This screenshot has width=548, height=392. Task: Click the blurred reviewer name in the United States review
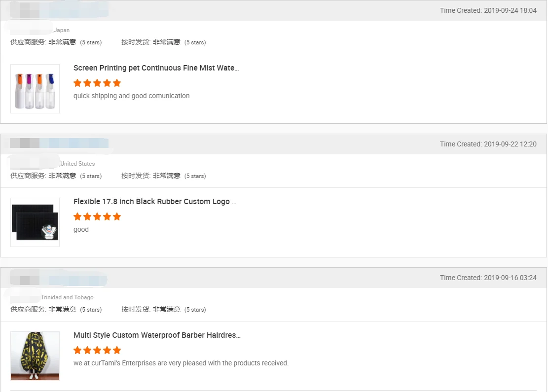[x=59, y=143]
